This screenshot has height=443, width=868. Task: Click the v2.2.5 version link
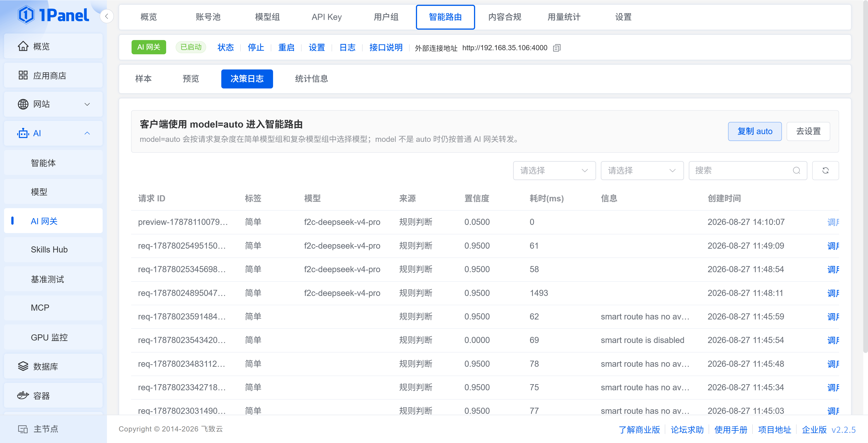pos(843,429)
